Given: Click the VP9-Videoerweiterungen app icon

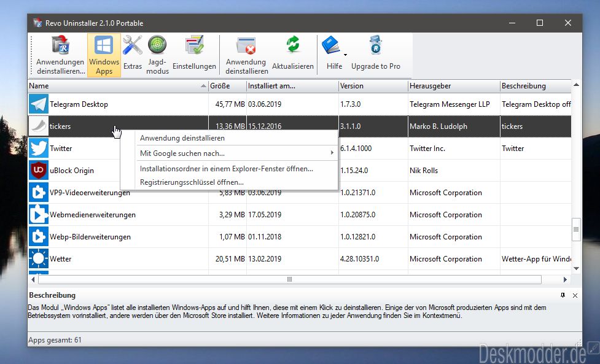Looking at the screenshot, I should click(39, 193).
